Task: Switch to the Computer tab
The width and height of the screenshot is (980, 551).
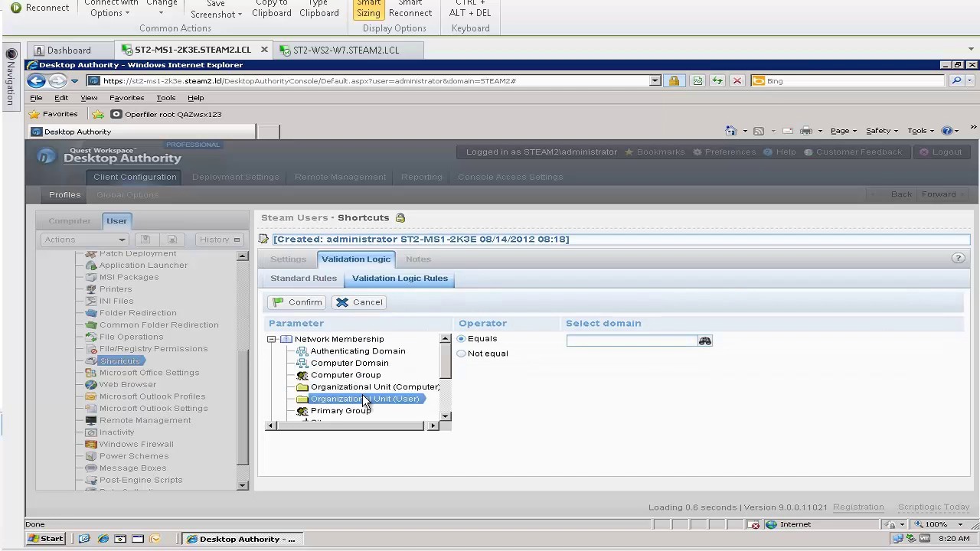Action: coord(70,220)
